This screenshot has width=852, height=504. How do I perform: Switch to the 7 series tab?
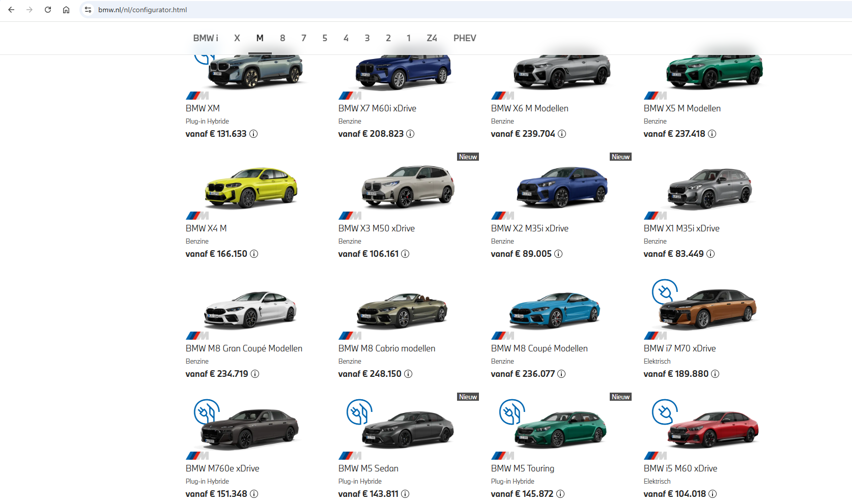(304, 38)
